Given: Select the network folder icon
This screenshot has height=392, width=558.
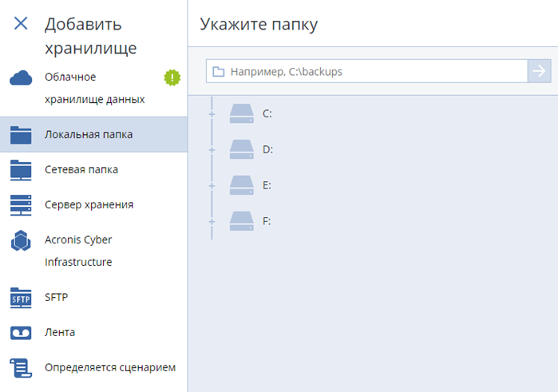Looking at the screenshot, I should (x=21, y=170).
